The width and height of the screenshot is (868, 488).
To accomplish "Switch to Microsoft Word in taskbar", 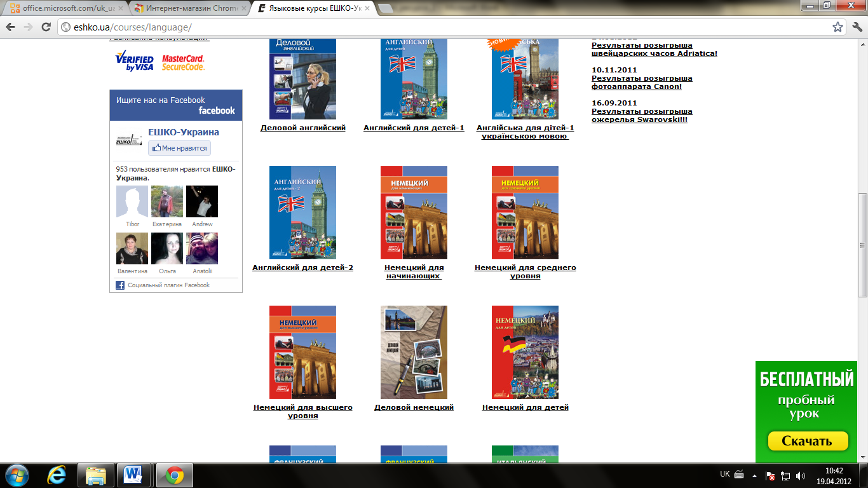I will coord(134,475).
